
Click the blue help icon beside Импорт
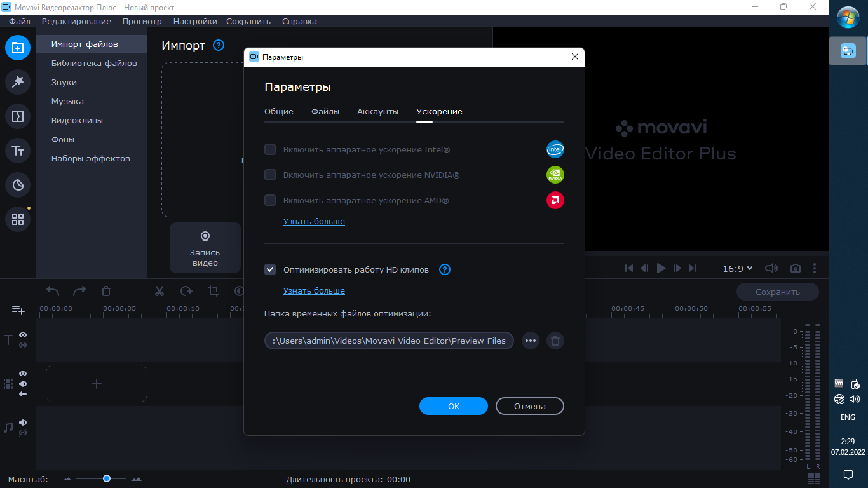(219, 45)
